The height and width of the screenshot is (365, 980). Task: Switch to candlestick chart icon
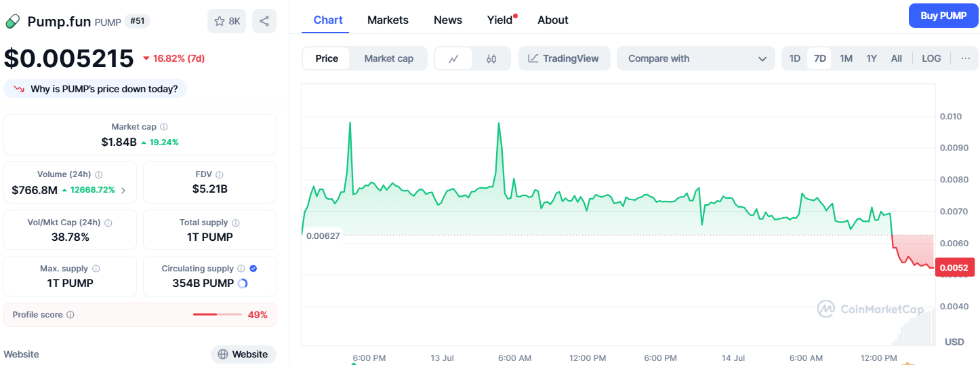click(x=491, y=58)
